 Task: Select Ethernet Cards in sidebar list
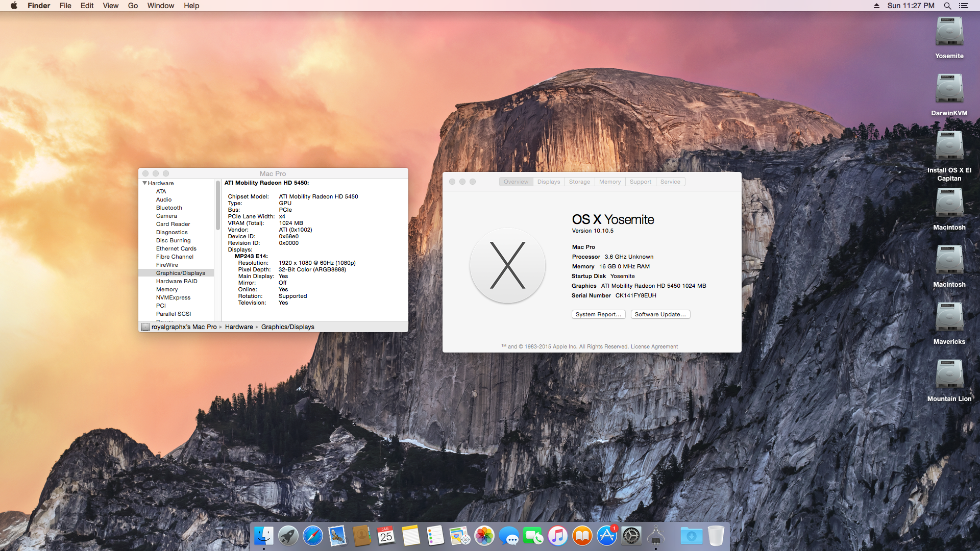[176, 248]
